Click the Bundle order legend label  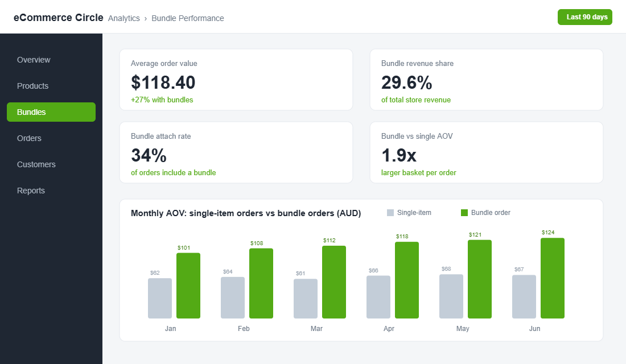click(x=491, y=213)
